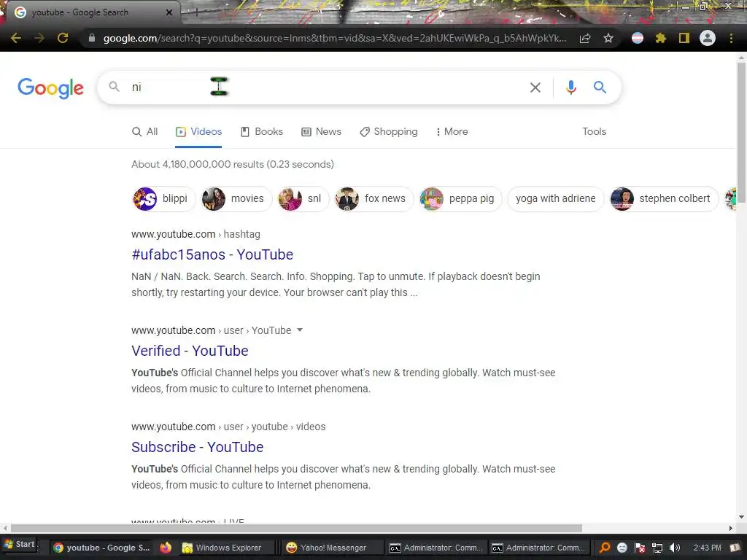Click the Firefox icon in taskbar
The image size is (747, 560).
pyautogui.click(x=166, y=548)
